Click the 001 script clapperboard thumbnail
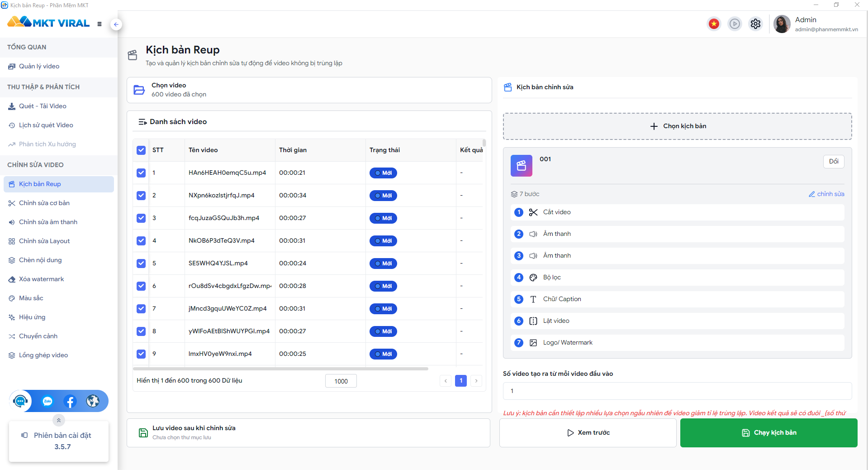 (x=522, y=166)
